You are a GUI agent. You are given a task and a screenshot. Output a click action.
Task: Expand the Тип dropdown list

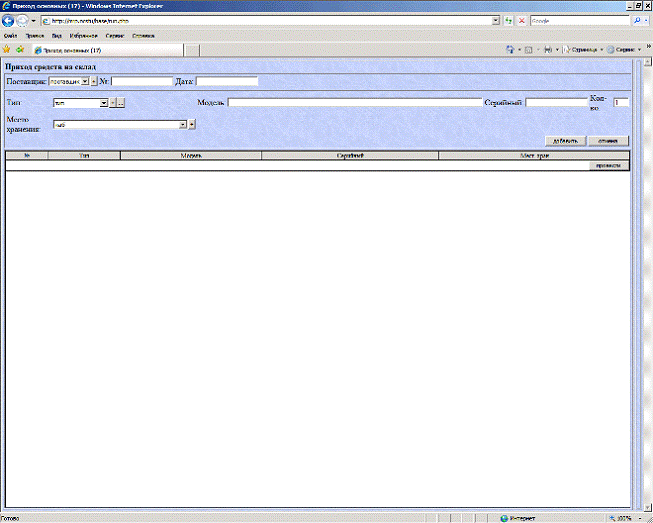pos(103,102)
